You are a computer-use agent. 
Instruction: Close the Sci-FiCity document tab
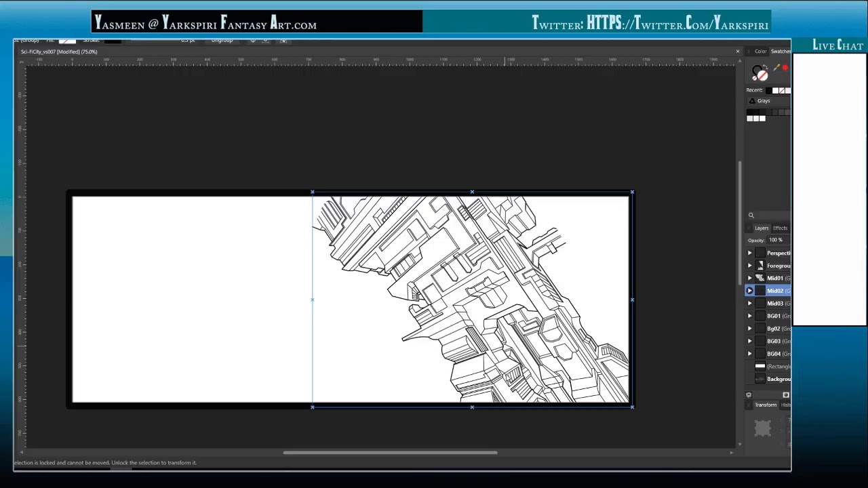tap(738, 52)
